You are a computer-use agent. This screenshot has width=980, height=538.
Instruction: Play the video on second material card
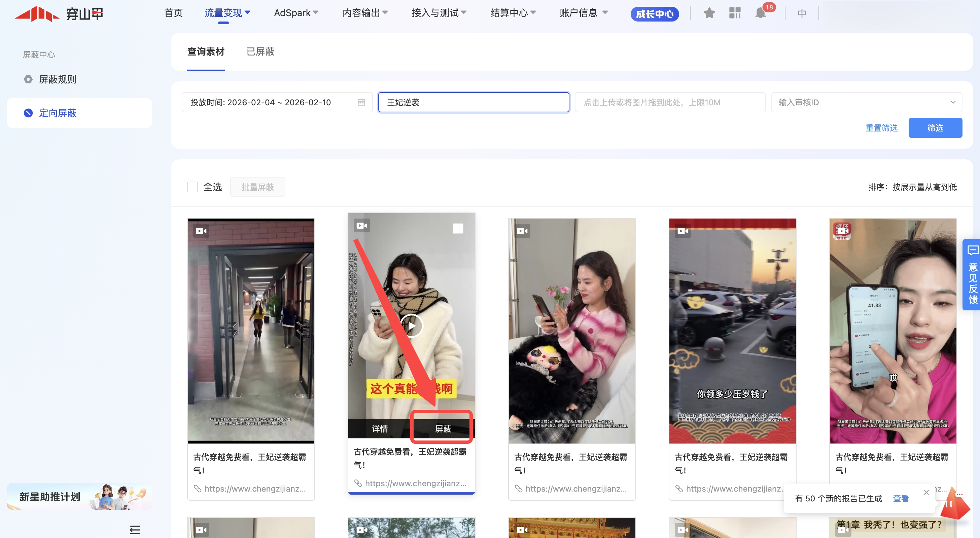[412, 326]
